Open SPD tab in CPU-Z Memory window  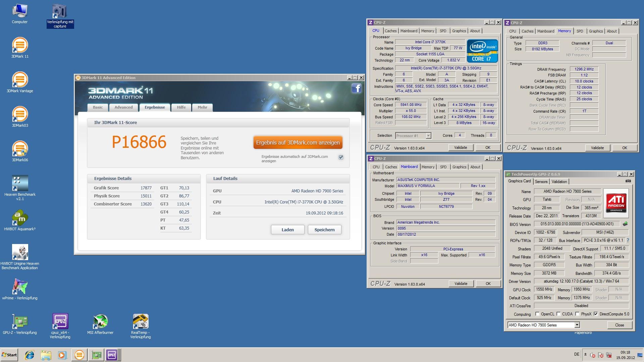(x=580, y=31)
